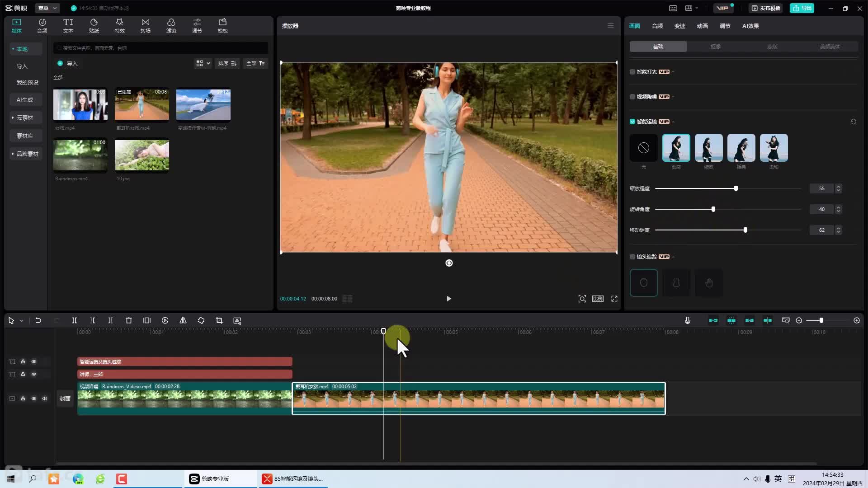Switch to the AI效果 tab
868x488 pixels.
coord(750,26)
